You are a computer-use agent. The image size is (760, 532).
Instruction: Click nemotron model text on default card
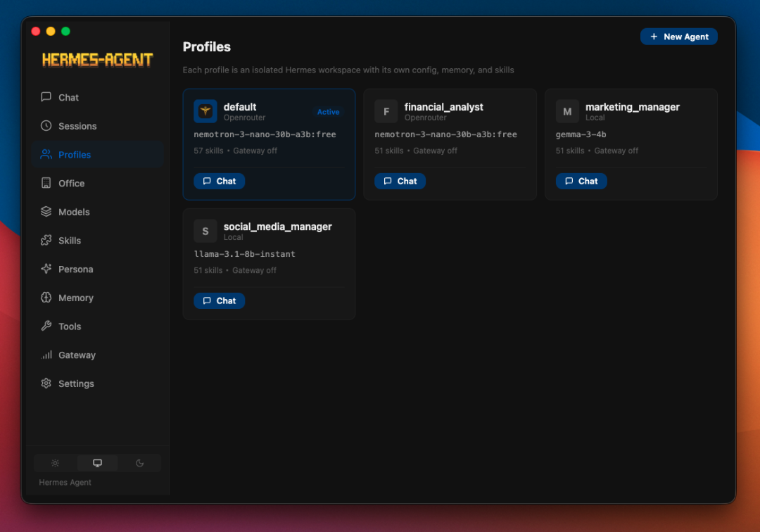[265, 134]
